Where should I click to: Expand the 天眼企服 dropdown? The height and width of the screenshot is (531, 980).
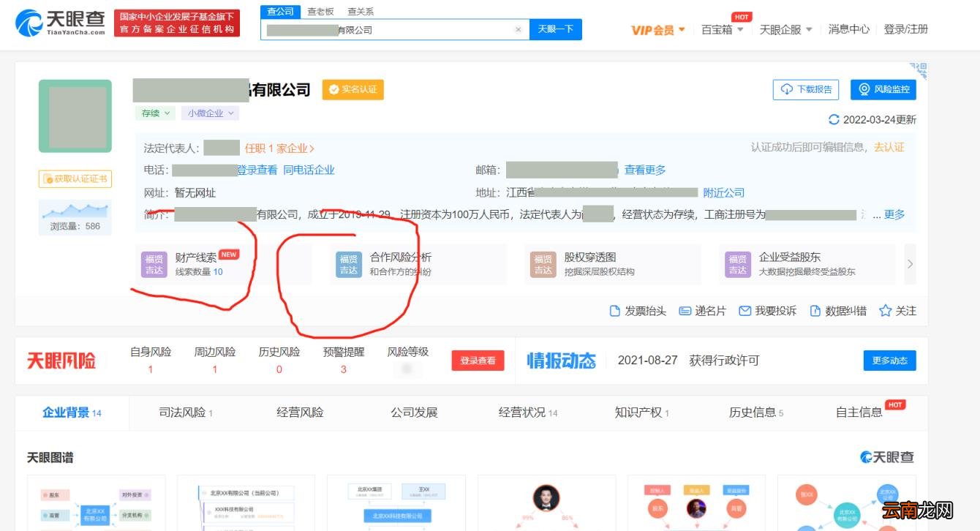coord(784,29)
